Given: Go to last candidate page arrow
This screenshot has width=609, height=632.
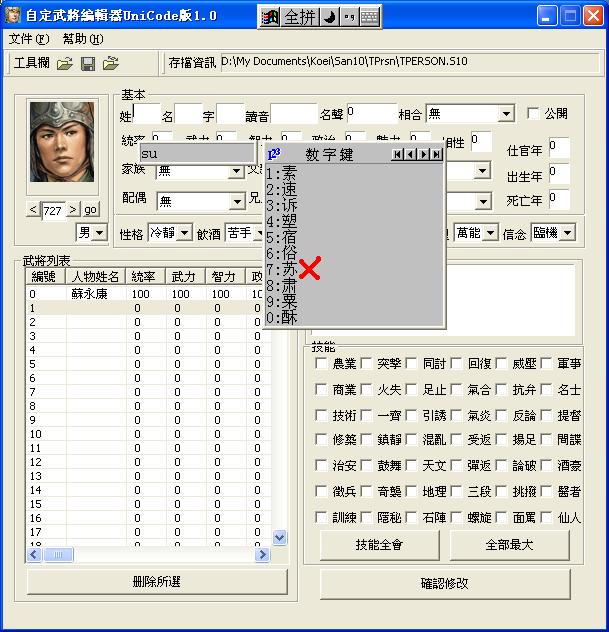Looking at the screenshot, I should pyautogui.click(x=436, y=154).
